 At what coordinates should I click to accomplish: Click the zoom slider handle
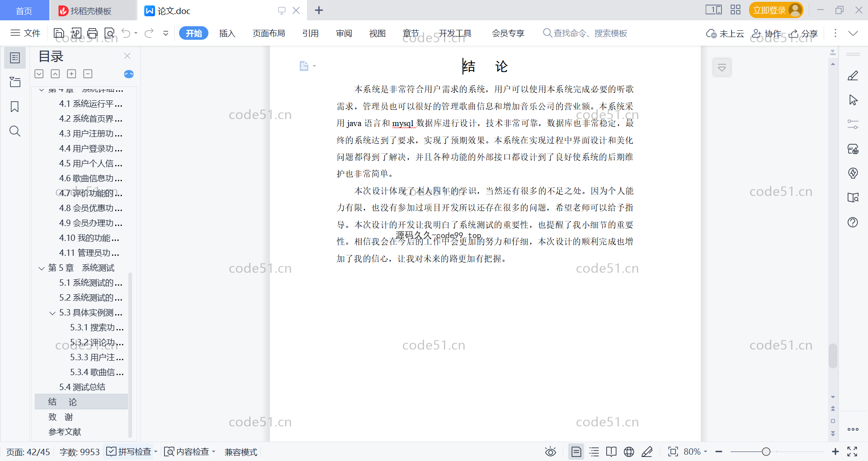pos(766,452)
